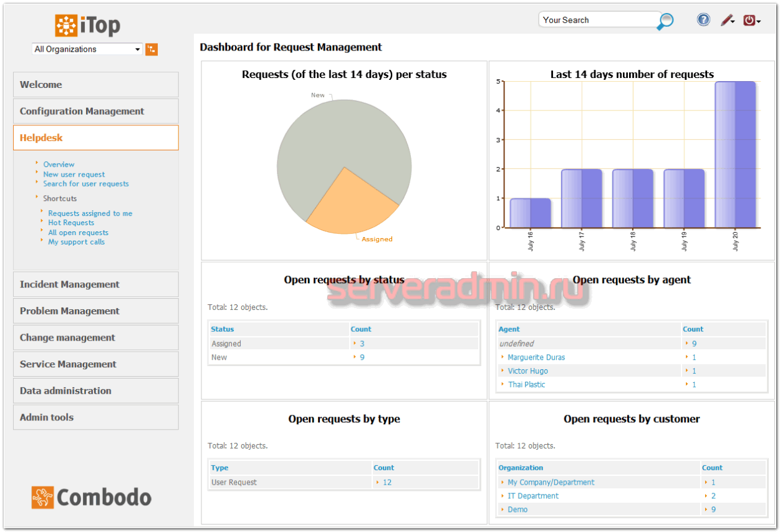Click the July 19 bar
Image resolution: width=780 pixels, height=532 pixels.
(684, 198)
